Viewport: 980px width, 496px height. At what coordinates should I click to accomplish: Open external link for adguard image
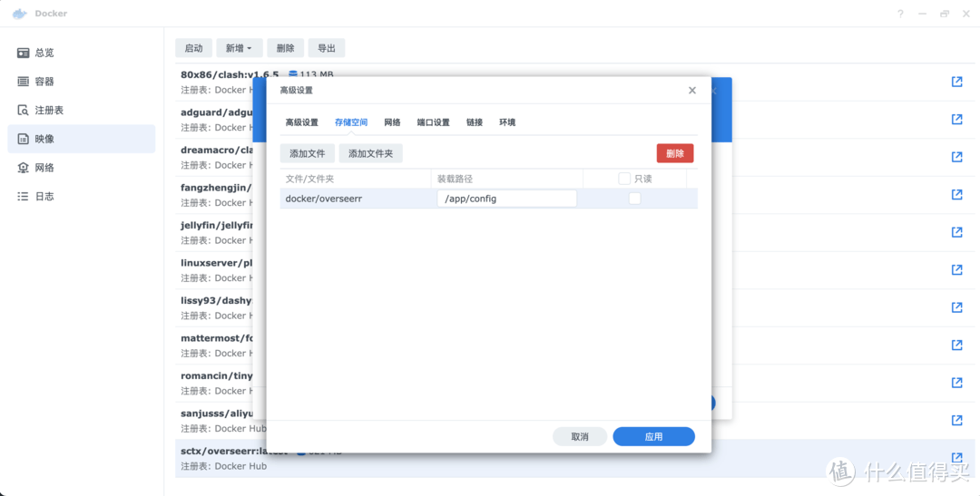pos(957,120)
